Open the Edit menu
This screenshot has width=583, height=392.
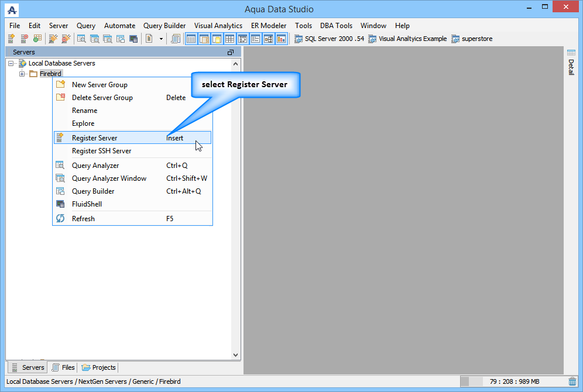35,26
